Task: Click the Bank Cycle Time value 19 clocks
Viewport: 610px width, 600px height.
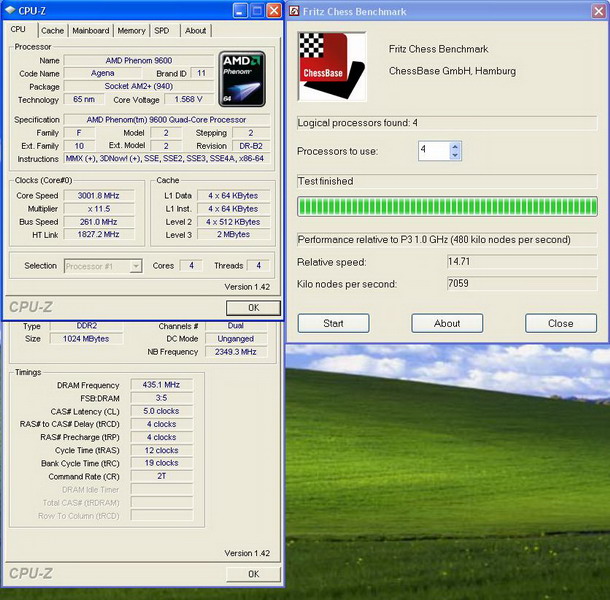Action: pyautogui.click(x=161, y=463)
